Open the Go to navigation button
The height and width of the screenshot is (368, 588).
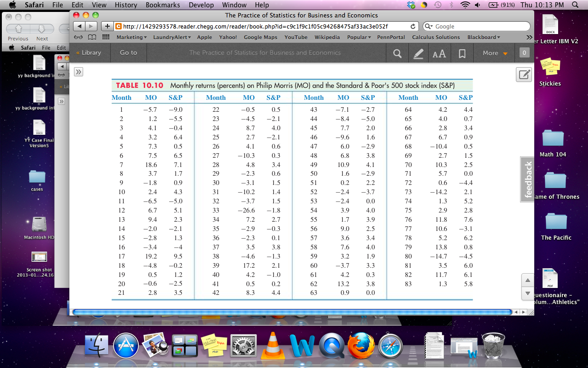pyautogui.click(x=129, y=53)
